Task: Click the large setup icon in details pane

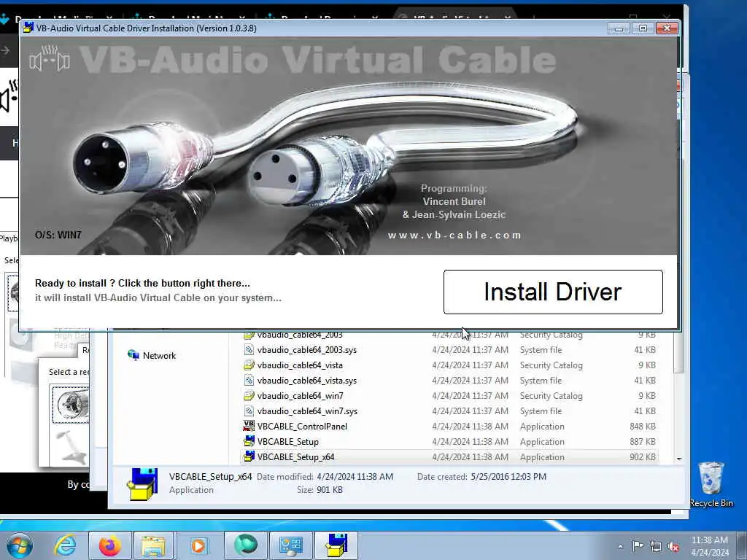Action: tap(142, 484)
